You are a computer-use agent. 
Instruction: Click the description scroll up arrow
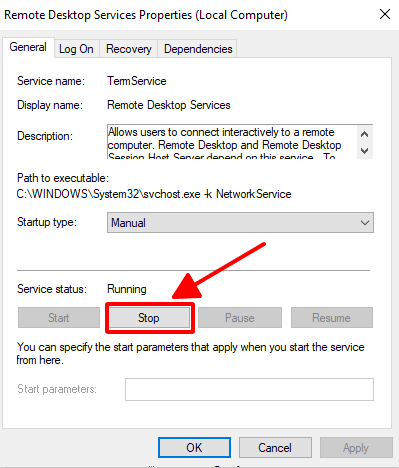(365, 134)
